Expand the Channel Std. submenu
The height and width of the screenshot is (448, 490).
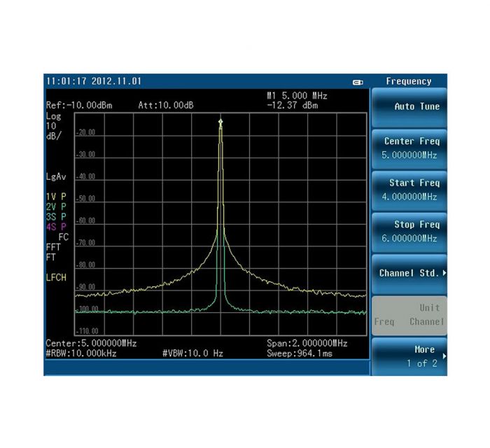click(x=409, y=273)
